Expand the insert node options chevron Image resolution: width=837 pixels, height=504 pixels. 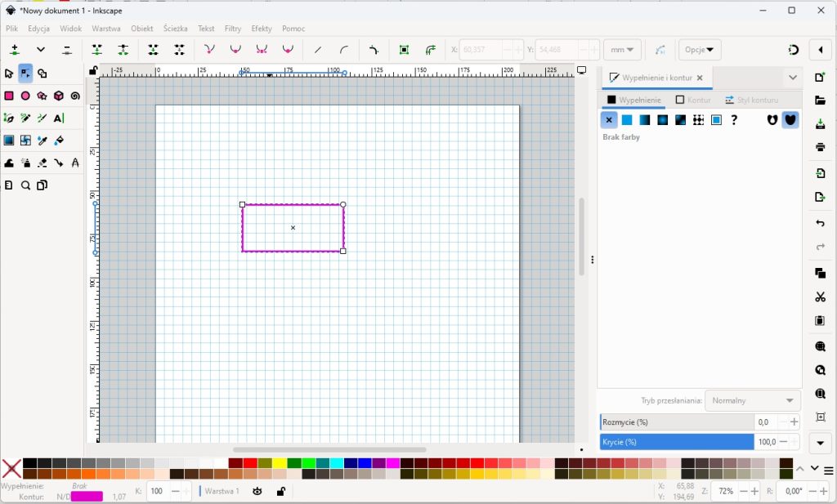click(x=41, y=50)
